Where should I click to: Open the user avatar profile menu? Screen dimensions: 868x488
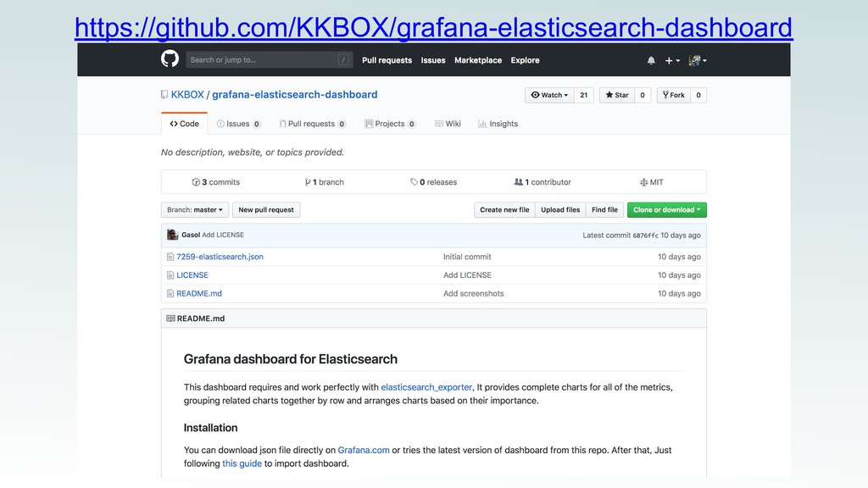(697, 60)
